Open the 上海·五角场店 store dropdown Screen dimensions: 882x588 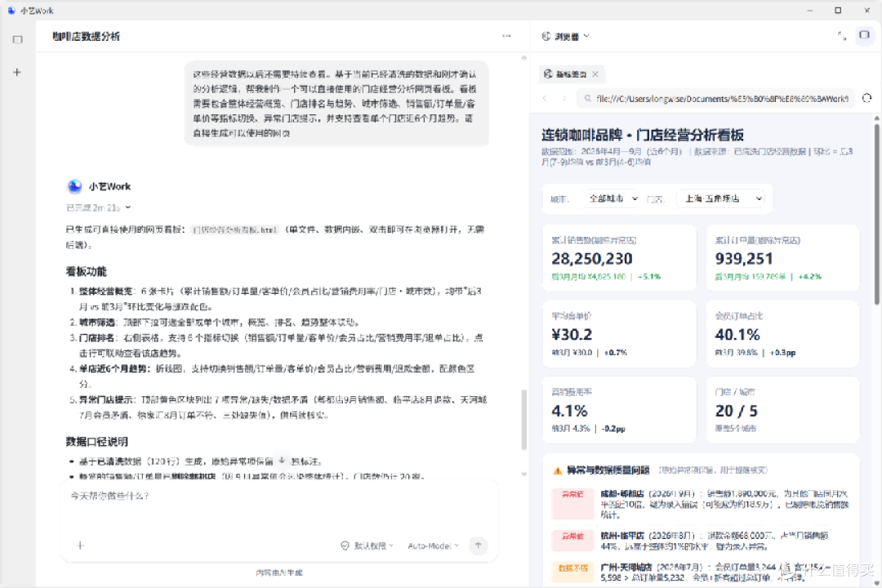[x=724, y=198]
